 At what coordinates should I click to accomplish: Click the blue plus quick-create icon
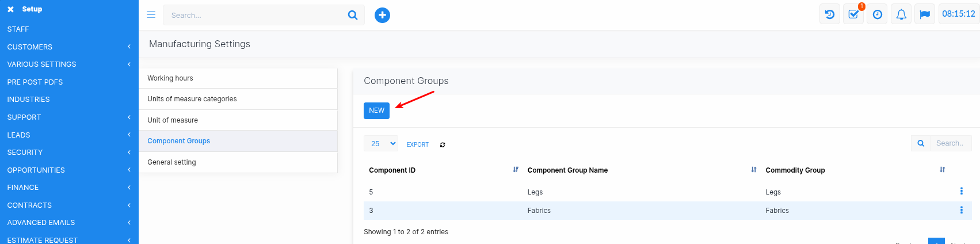[382, 15]
